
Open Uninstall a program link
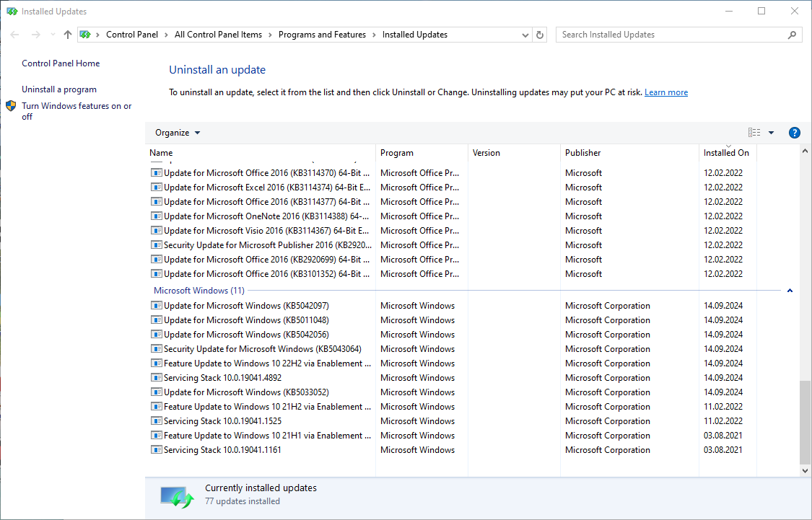tap(59, 89)
